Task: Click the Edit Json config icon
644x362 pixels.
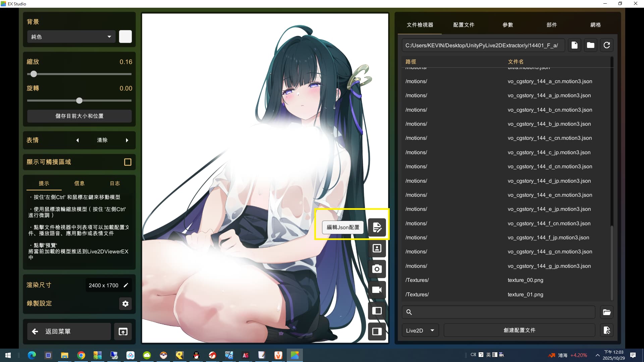Action: 377,227
